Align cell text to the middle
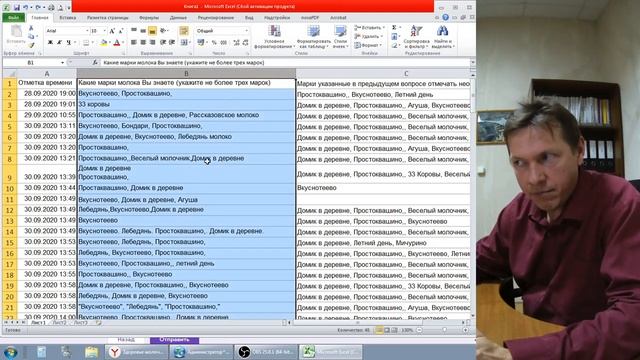This screenshot has width=640, height=360. point(143,31)
